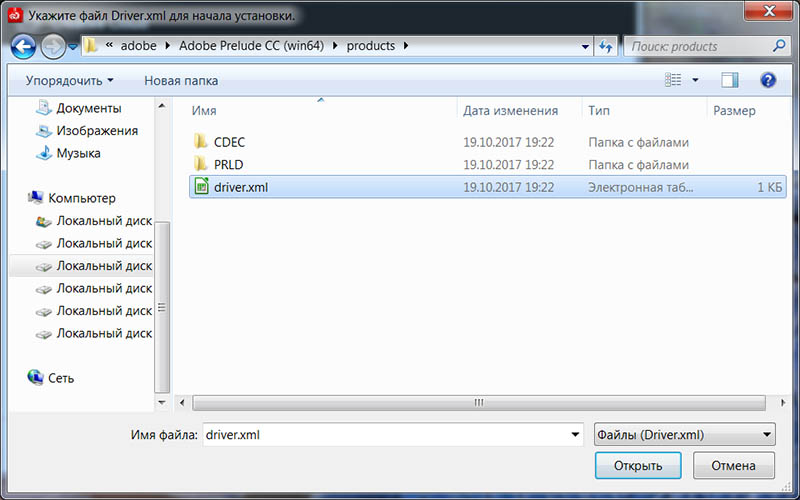Click the file list horizontal scrollbar thumb
Viewport: 800px width, 500px height.
(x=479, y=403)
